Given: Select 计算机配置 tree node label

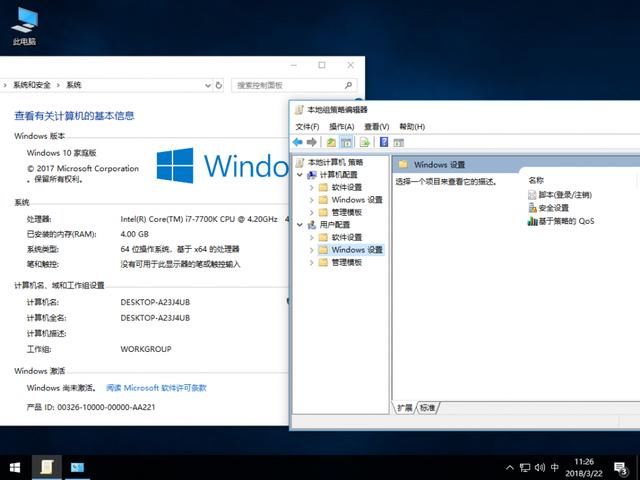Looking at the screenshot, I should point(338,175).
